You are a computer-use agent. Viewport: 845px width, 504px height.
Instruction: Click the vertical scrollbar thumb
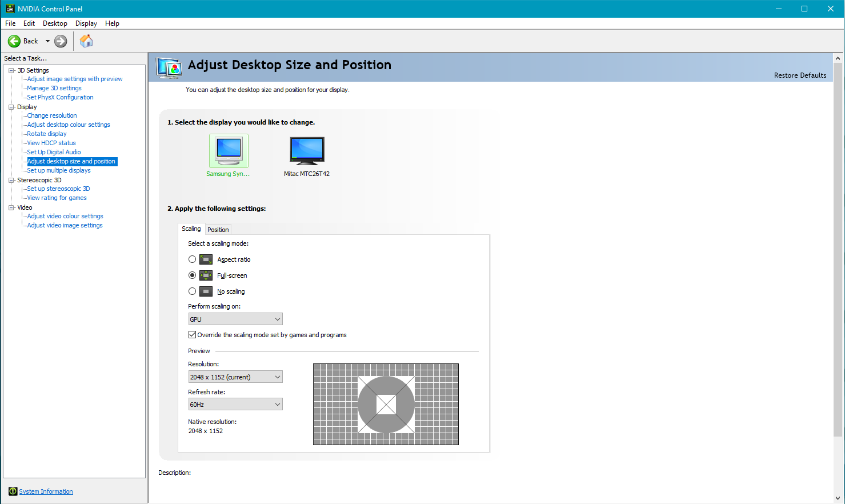838,250
